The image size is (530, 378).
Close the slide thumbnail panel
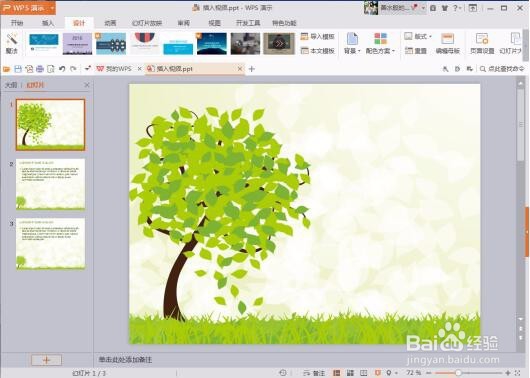pos(87,85)
